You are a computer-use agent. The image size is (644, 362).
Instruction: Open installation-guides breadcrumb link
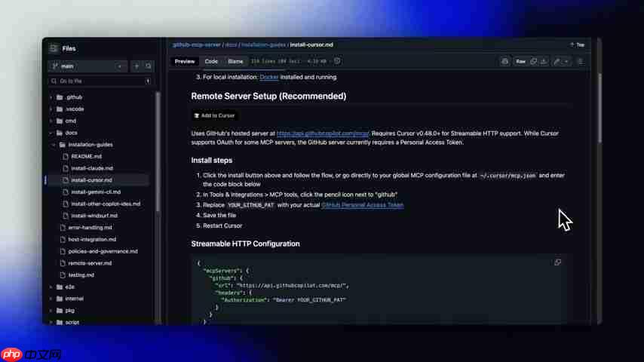pos(263,44)
